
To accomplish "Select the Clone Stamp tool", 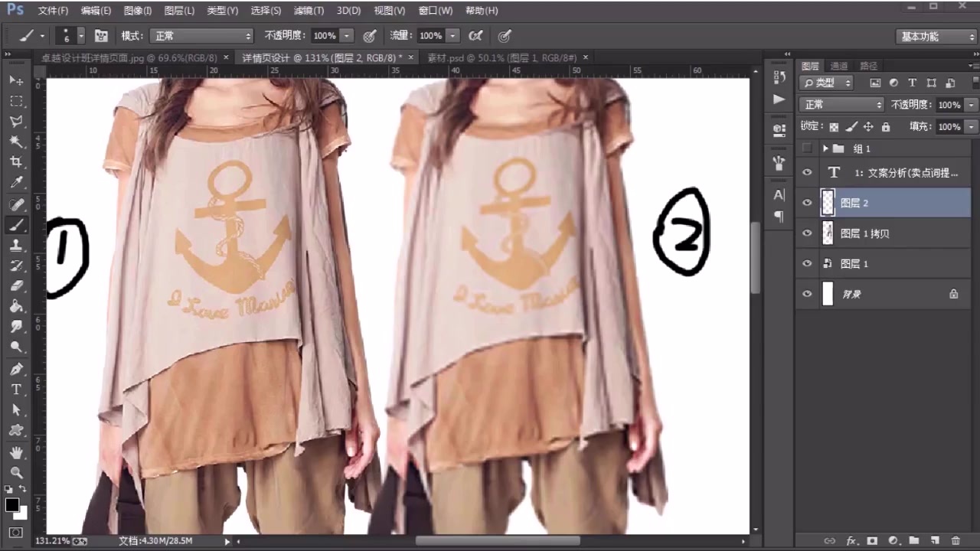I will (x=16, y=246).
